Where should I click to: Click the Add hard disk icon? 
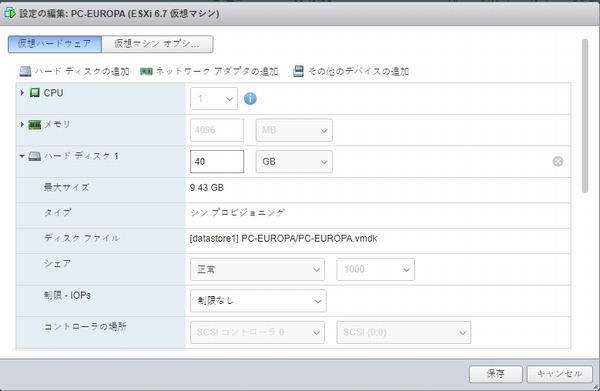(x=25, y=72)
